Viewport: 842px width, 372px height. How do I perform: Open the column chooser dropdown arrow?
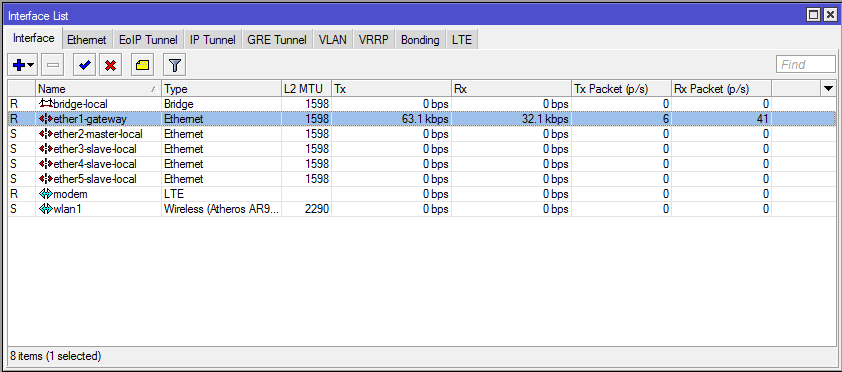tap(829, 89)
